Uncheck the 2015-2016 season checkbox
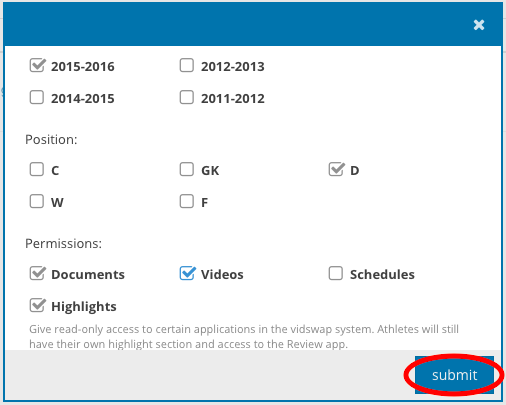 (37, 65)
